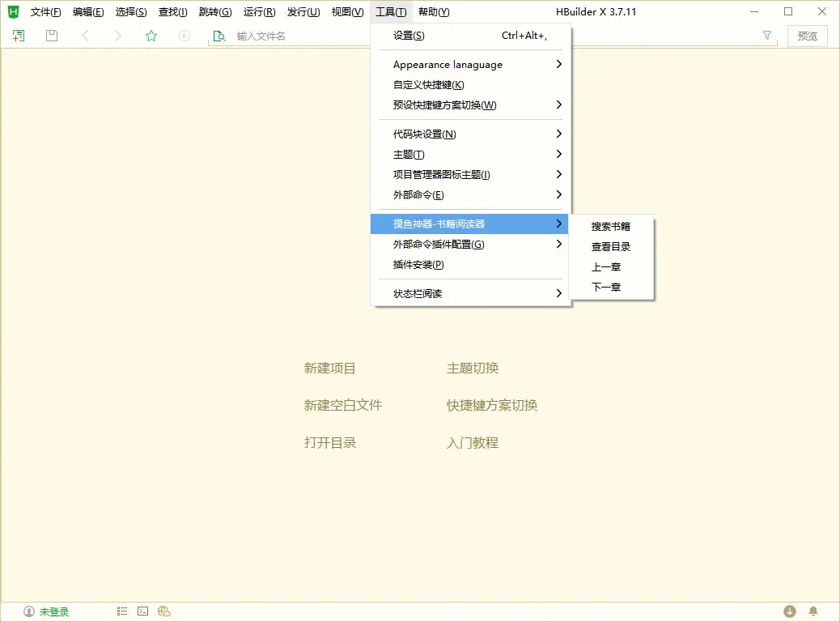Click the 快捷键方案切换 link
The height and width of the screenshot is (622, 840).
coord(492,406)
